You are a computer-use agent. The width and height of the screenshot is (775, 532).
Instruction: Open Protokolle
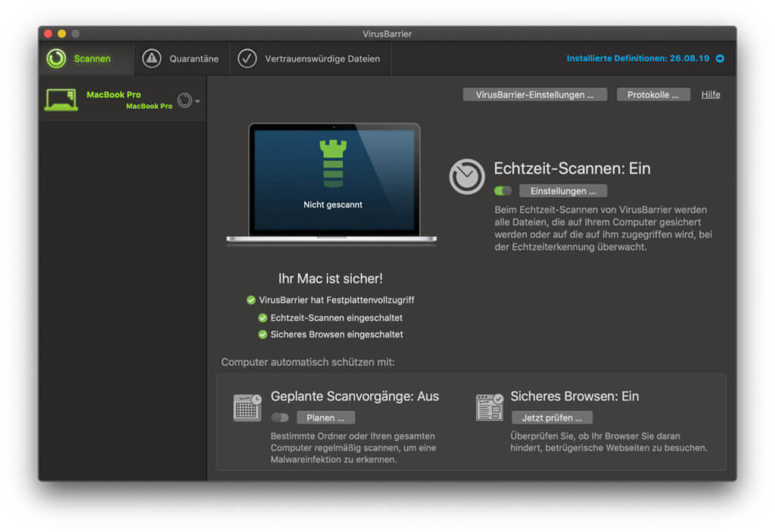653,95
